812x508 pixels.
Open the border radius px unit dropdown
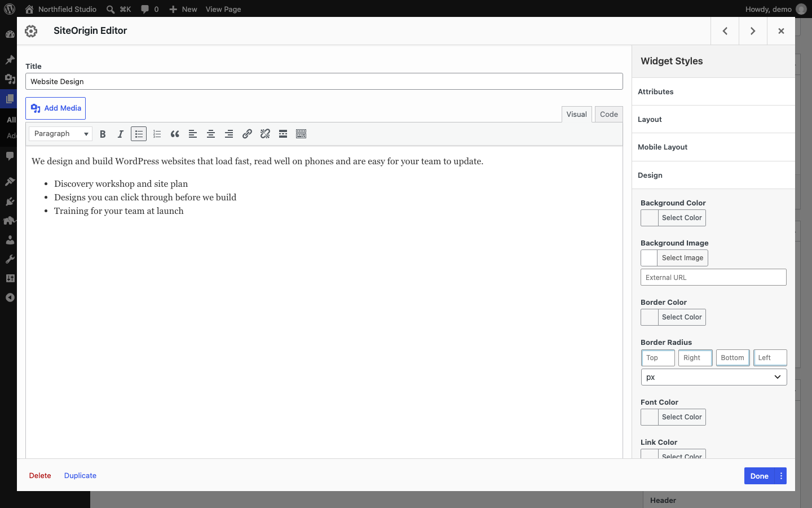pos(714,377)
